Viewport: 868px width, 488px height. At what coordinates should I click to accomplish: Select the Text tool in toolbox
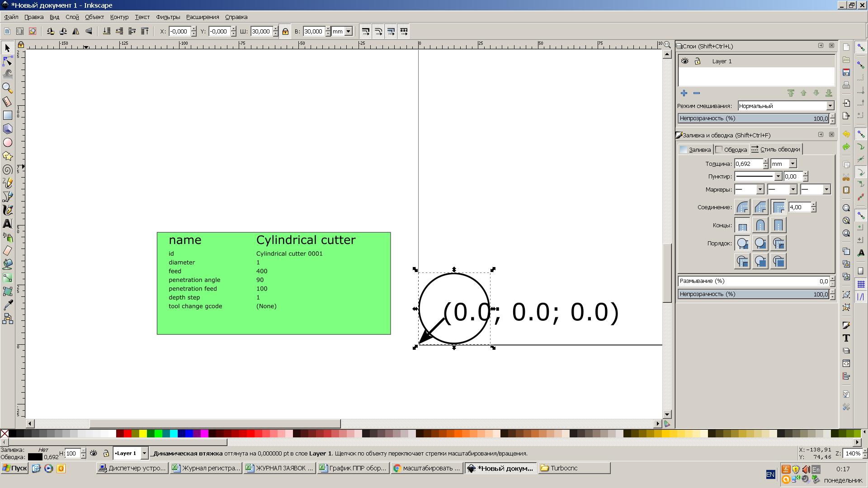[x=7, y=224]
